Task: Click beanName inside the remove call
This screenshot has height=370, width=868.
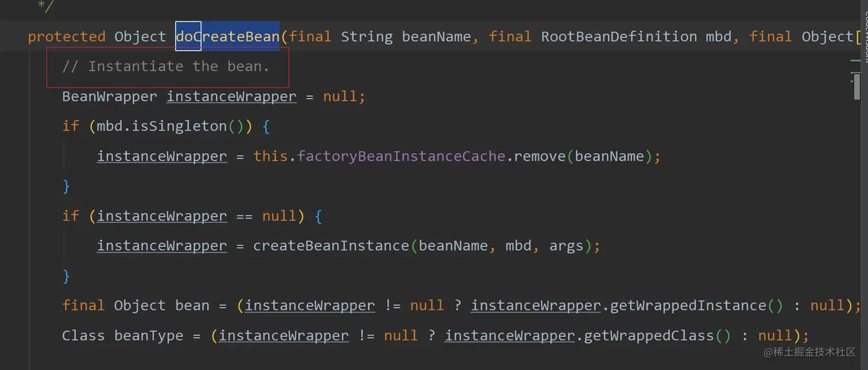Action: [x=610, y=155]
